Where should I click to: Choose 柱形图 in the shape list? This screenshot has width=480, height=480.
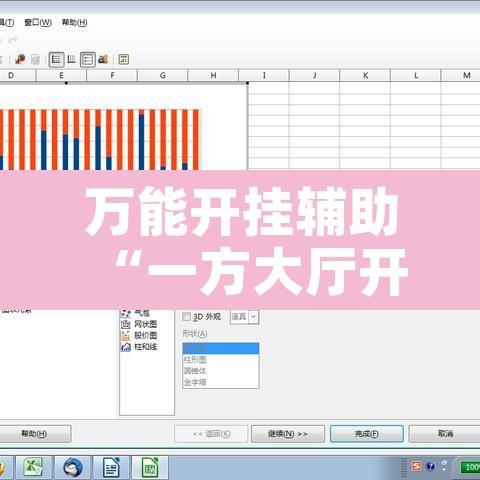click(221, 360)
